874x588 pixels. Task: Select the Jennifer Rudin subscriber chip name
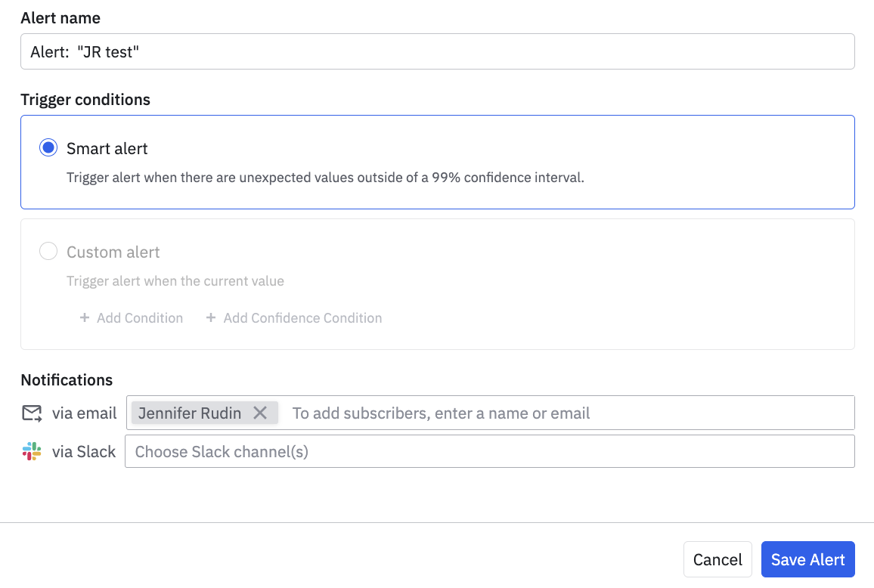(x=190, y=413)
